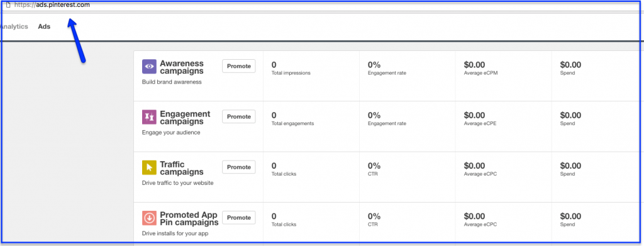Click the yellow cursor Traffic campaigns icon
The height and width of the screenshot is (246, 644).
coord(150,167)
